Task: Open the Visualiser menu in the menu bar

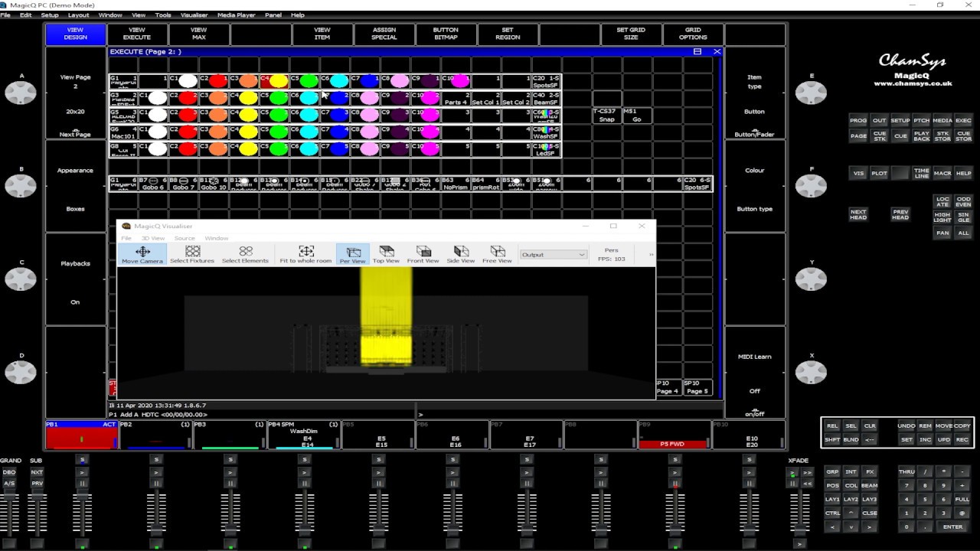Action: 194,15
